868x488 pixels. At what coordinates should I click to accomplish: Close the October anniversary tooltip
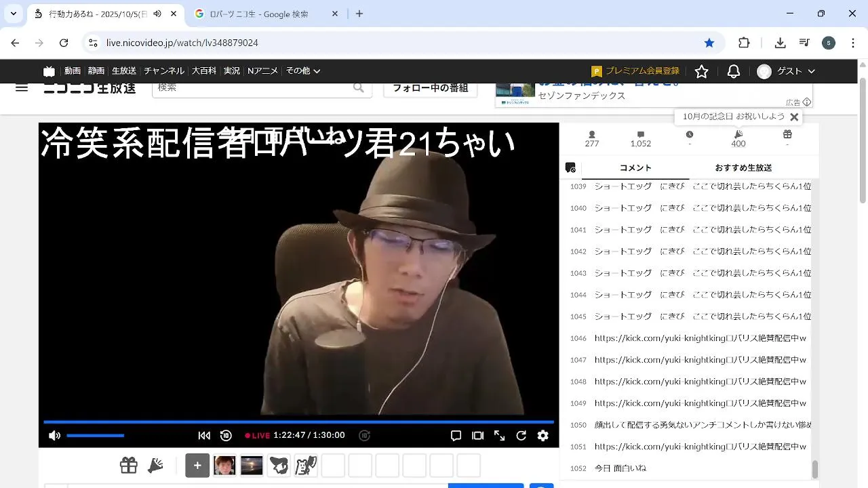794,117
